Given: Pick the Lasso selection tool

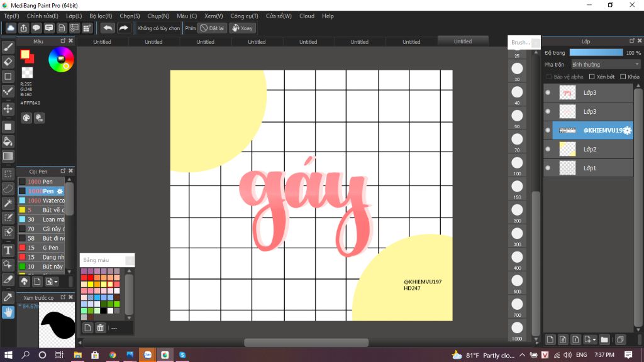Looking at the screenshot, I should [x=8, y=189].
